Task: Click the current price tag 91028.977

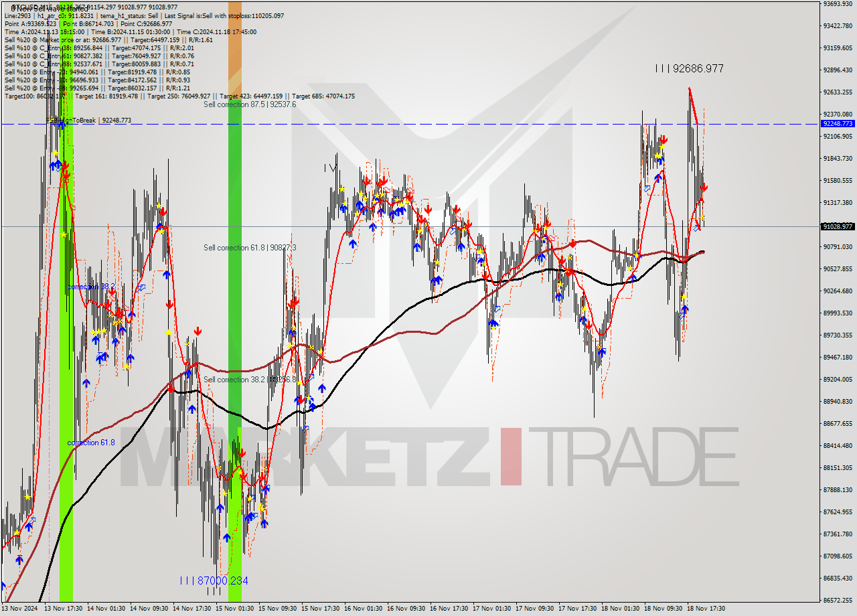Action: [x=838, y=226]
